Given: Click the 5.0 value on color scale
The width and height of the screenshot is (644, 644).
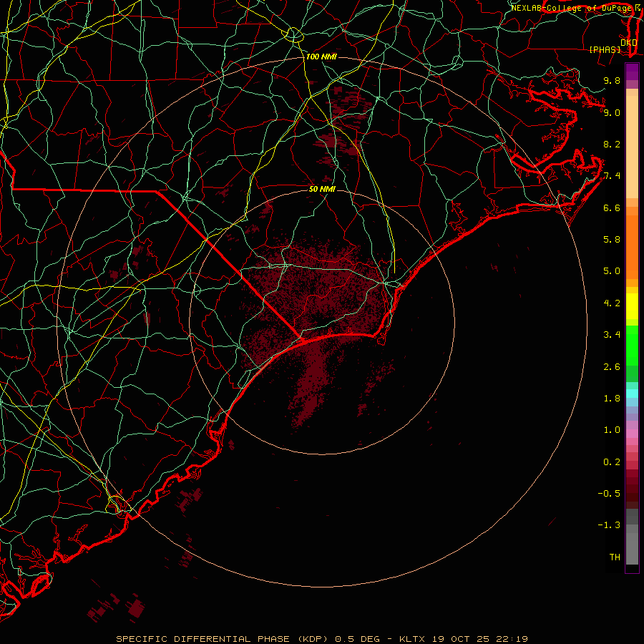Looking at the screenshot, I should coord(612,271).
